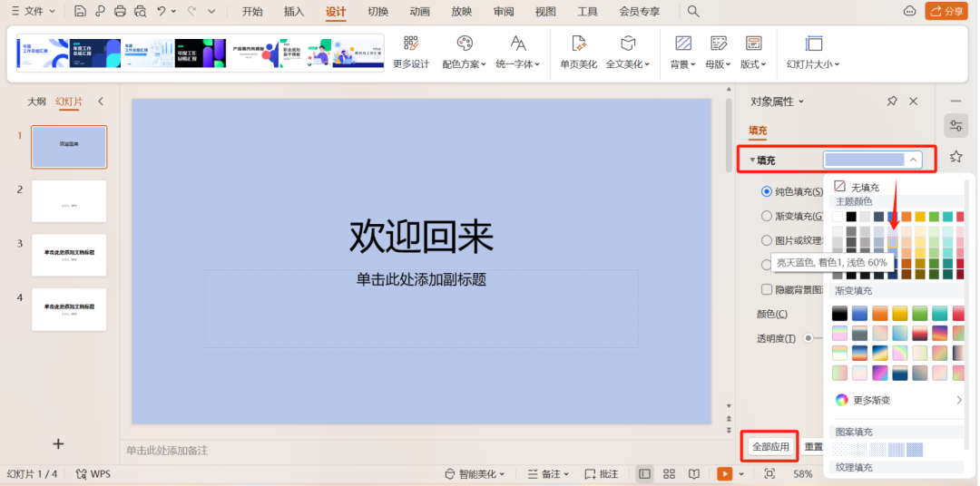Click the Reset (重置) button
This screenshot has height=486, width=980.
[x=813, y=447]
